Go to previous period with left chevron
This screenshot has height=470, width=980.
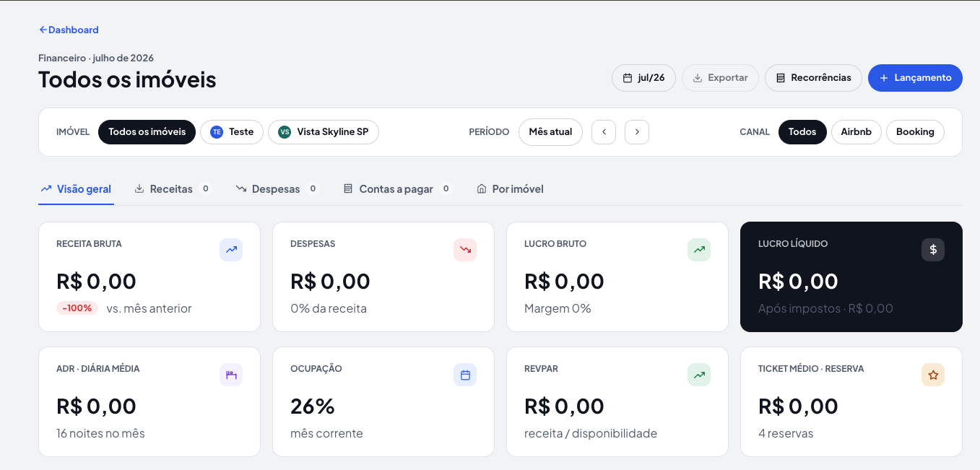[x=604, y=132]
